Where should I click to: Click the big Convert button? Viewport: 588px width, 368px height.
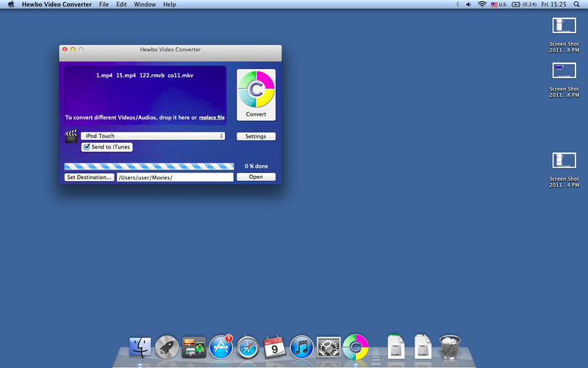[256, 95]
